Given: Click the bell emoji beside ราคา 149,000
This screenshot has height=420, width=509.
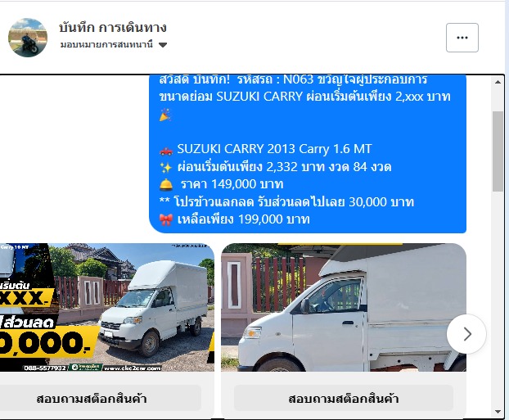Looking at the screenshot, I should pos(166,184).
